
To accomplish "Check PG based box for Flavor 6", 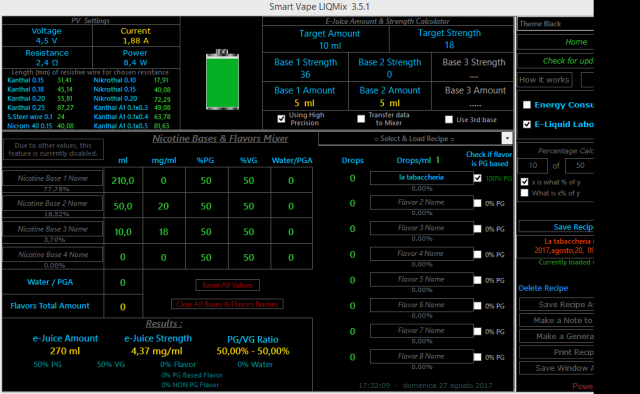I will 478,306.
